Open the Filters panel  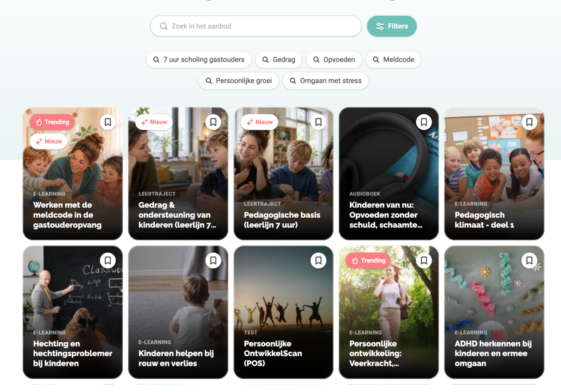(x=392, y=26)
